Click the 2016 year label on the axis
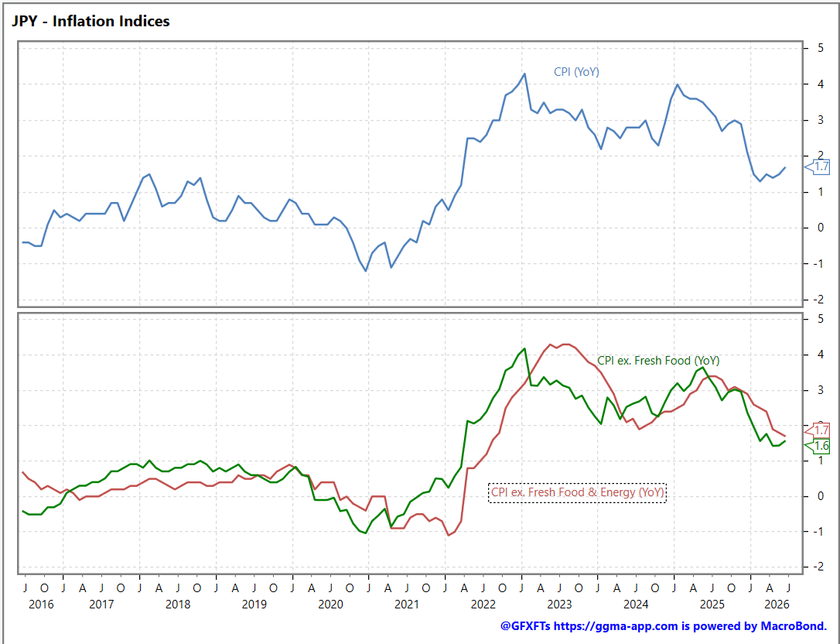The height and width of the screenshot is (644, 840). point(41,605)
